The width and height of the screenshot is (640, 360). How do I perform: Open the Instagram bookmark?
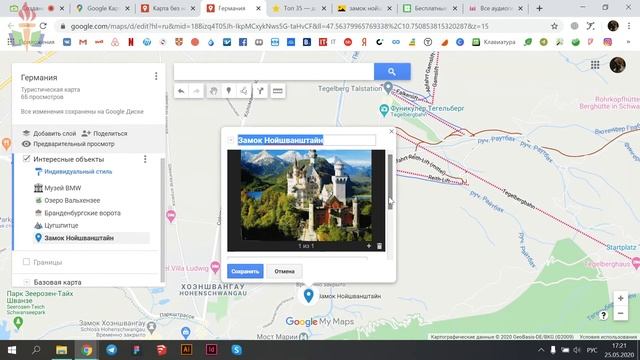click(607, 42)
